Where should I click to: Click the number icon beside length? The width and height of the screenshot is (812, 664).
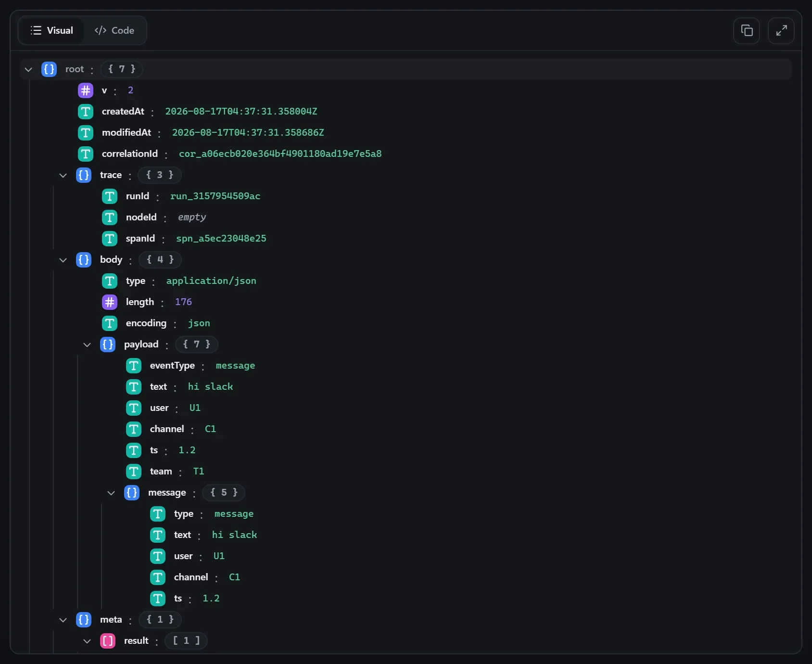pos(110,302)
